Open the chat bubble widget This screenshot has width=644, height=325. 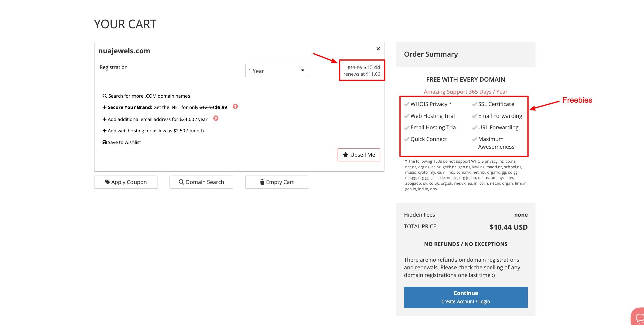click(x=639, y=318)
